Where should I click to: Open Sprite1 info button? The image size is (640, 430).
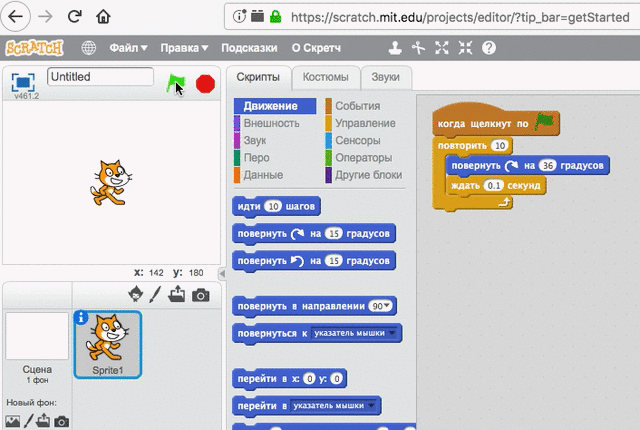82,319
